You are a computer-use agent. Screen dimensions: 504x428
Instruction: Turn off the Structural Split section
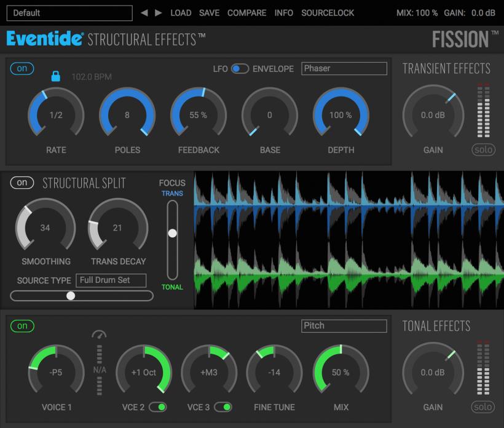[x=22, y=182]
